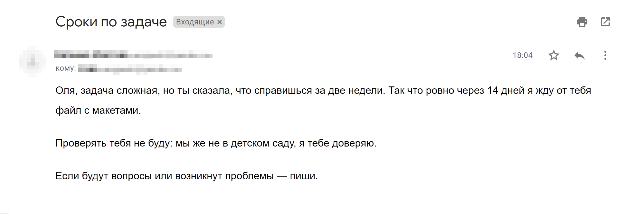Click the sentence Если будут вопросы
Viewport: 644px width, 214px height.
point(186,176)
